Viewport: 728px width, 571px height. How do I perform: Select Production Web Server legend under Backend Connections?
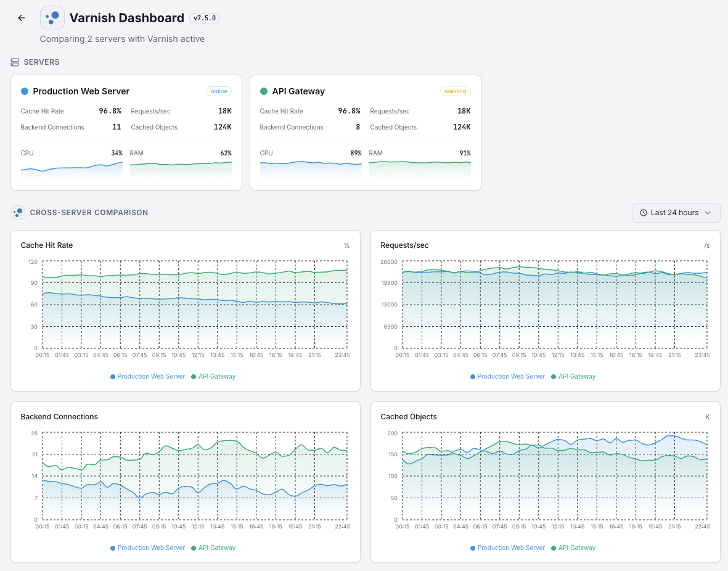147,548
